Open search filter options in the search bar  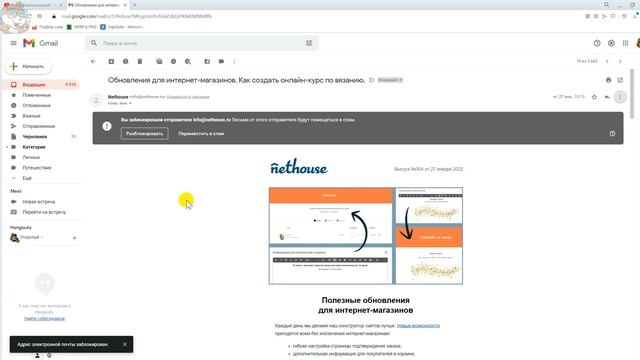click(309, 43)
